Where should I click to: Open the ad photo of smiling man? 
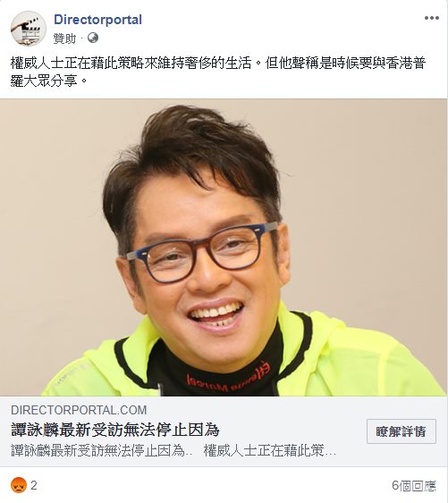(x=224, y=247)
